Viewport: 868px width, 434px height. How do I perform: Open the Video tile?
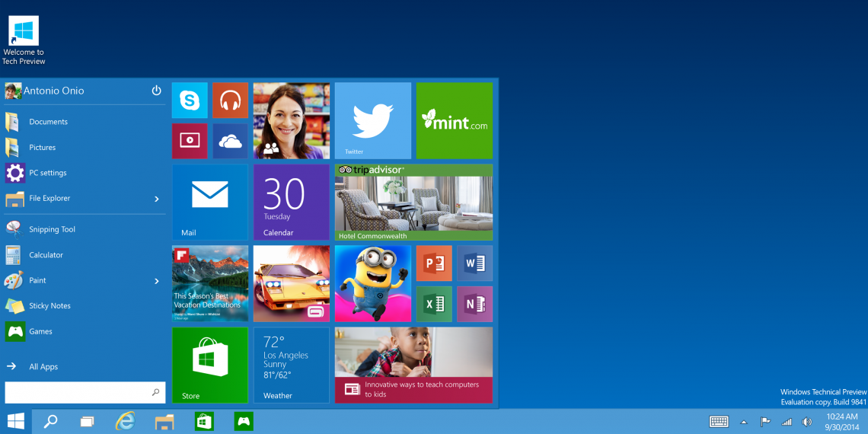point(190,141)
